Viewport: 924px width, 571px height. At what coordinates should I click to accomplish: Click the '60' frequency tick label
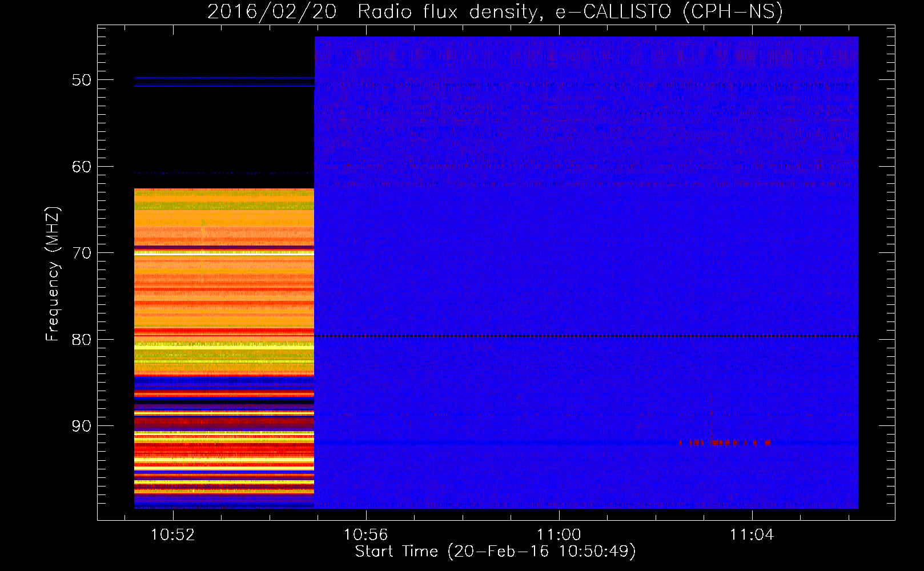tap(82, 167)
